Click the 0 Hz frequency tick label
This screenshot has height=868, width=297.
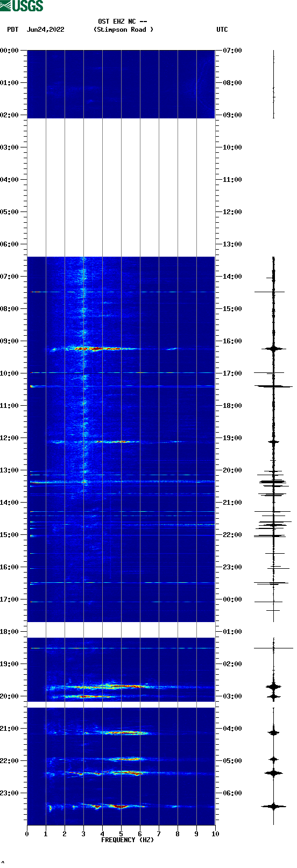pos(27,834)
